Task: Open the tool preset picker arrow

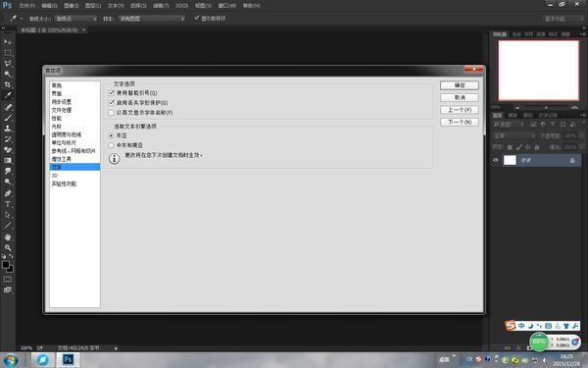Action: point(22,19)
